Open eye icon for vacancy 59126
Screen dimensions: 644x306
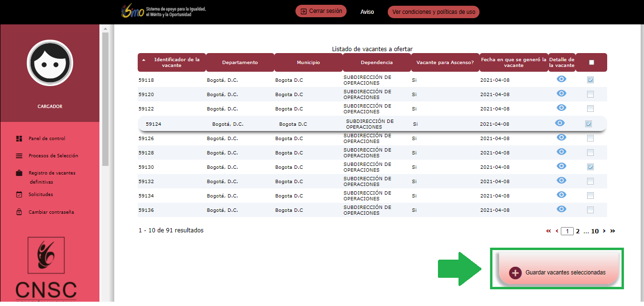click(x=561, y=138)
